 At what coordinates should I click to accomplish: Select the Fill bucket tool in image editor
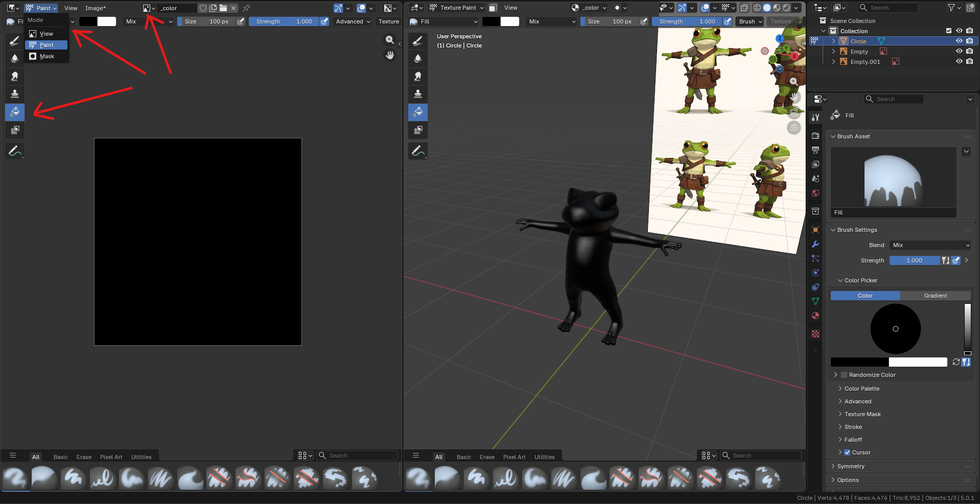(x=15, y=112)
